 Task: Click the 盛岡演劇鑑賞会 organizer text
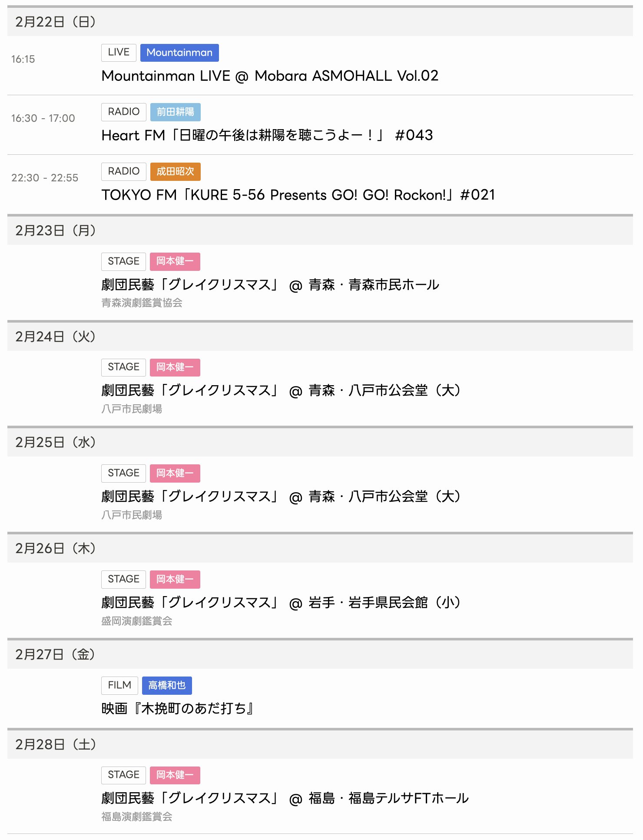pos(136,621)
